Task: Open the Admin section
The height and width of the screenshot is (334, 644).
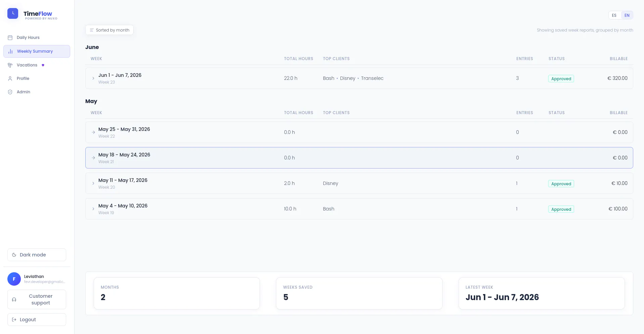Action: pos(37,92)
